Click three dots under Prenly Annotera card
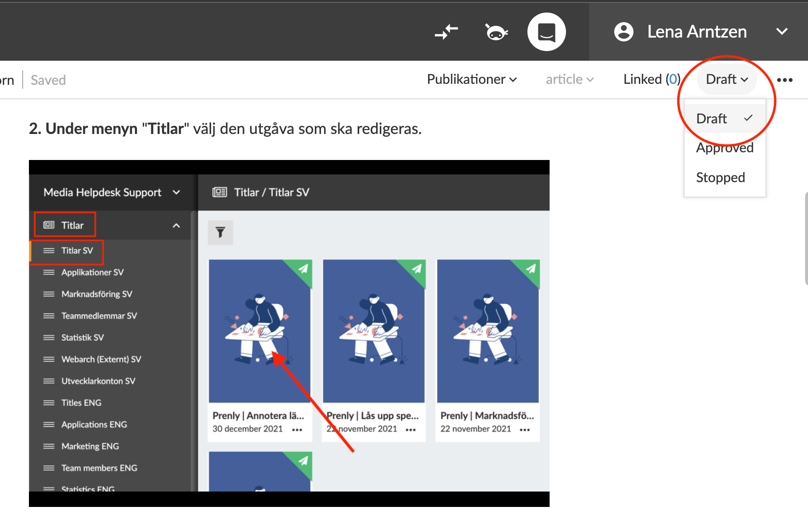 [x=297, y=429]
